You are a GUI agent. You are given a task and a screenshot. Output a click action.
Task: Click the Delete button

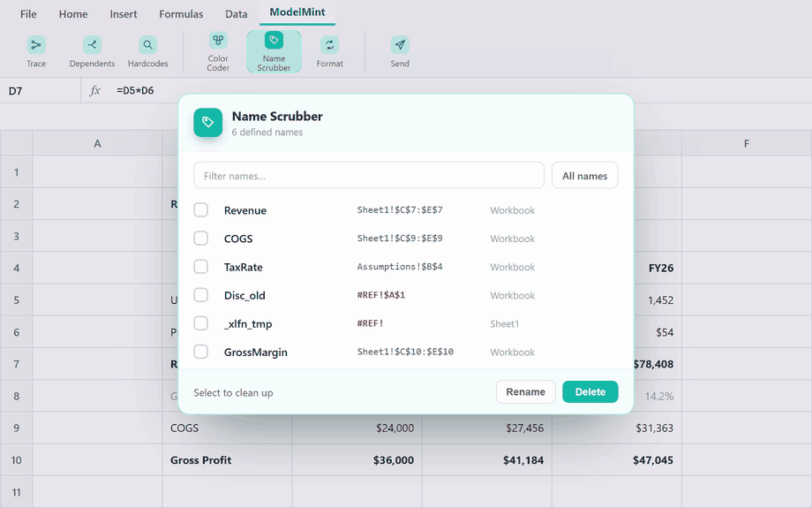(590, 392)
